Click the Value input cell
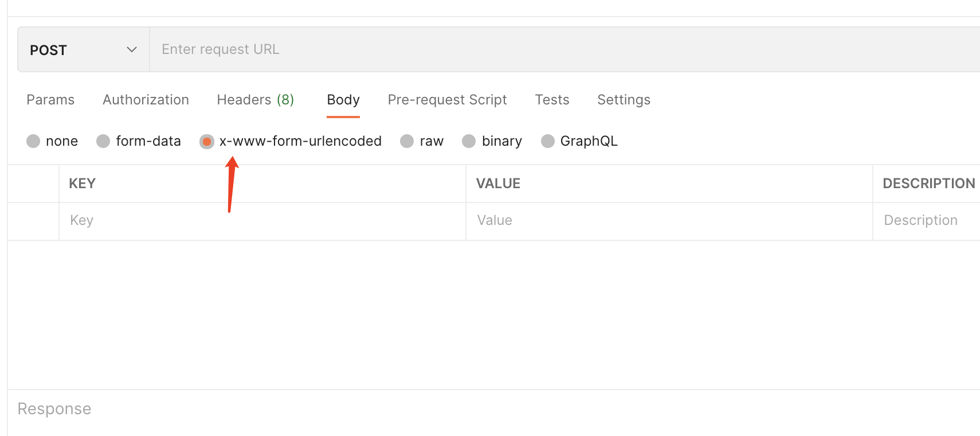The width and height of the screenshot is (980, 436). click(669, 221)
